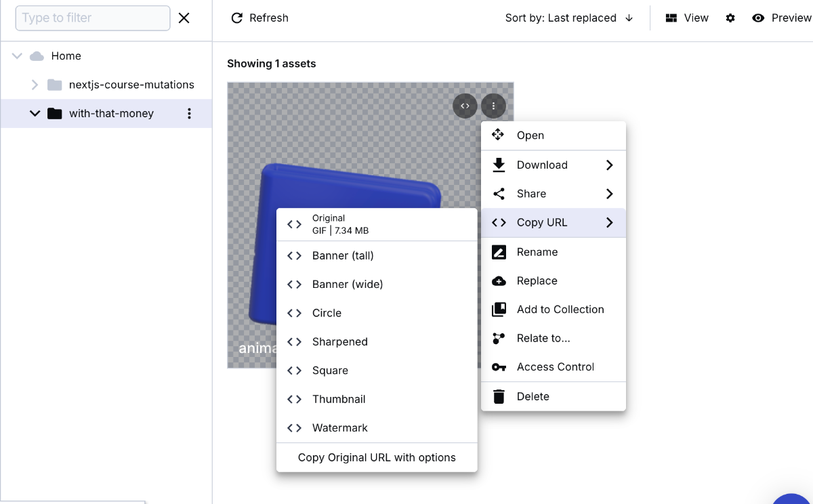813x504 pixels.
Task: Select the with-that-money folder
Action: [100, 114]
